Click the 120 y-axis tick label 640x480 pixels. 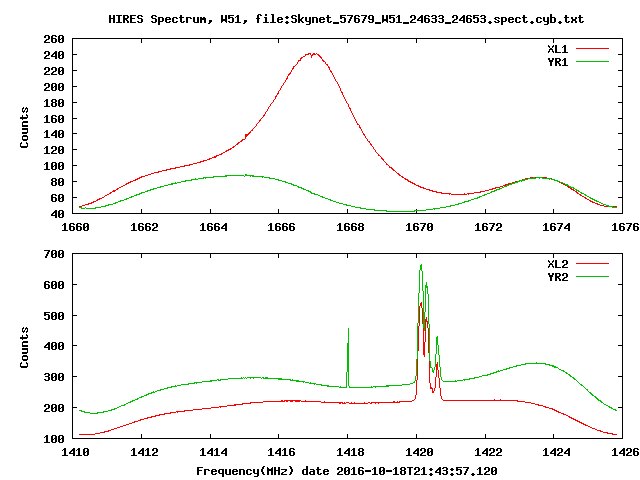[x=54, y=150]
